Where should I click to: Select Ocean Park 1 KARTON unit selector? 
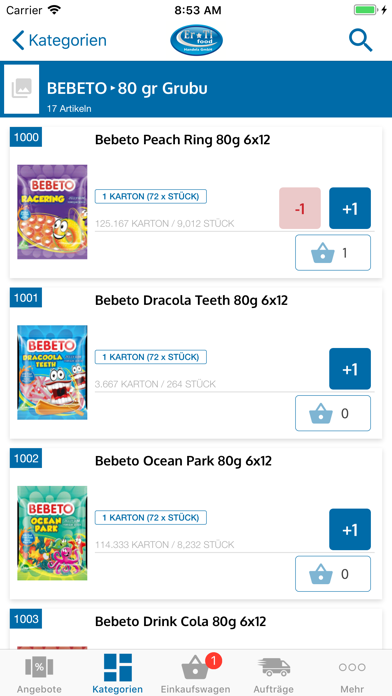pos(151,518)
